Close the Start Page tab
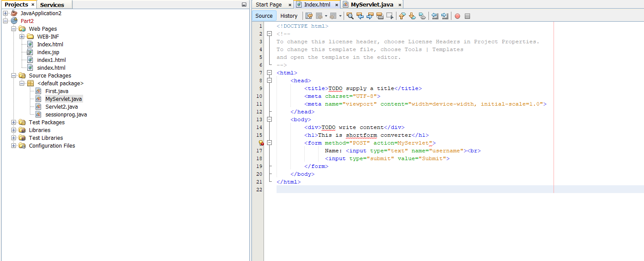This screenshot has width=644, height=261. (290, 5)
